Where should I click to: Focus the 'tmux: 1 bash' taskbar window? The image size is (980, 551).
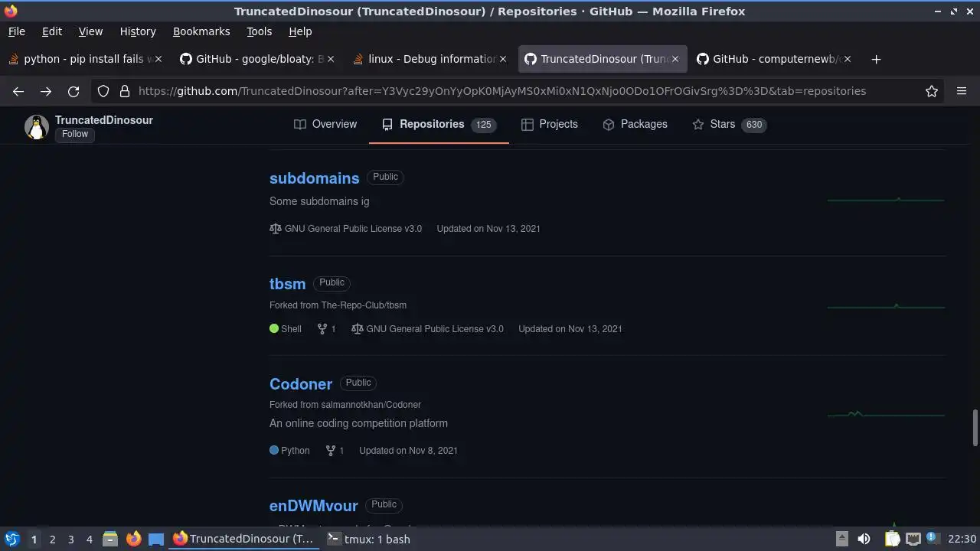point(368,539)
